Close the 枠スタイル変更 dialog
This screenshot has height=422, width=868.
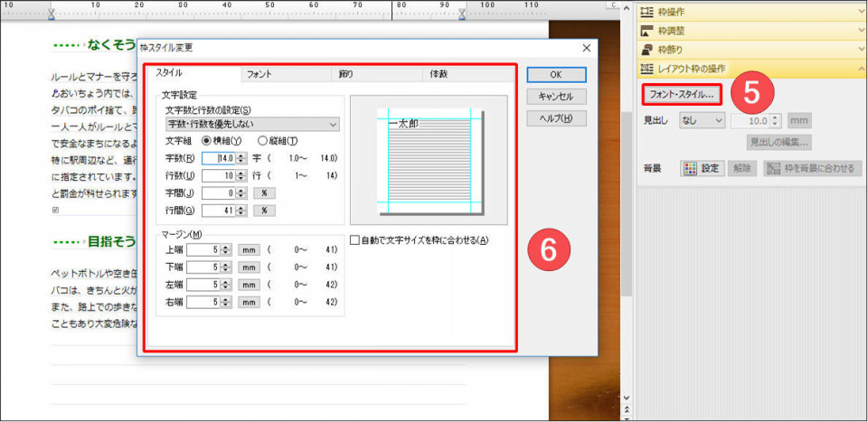tap(587, 48)
